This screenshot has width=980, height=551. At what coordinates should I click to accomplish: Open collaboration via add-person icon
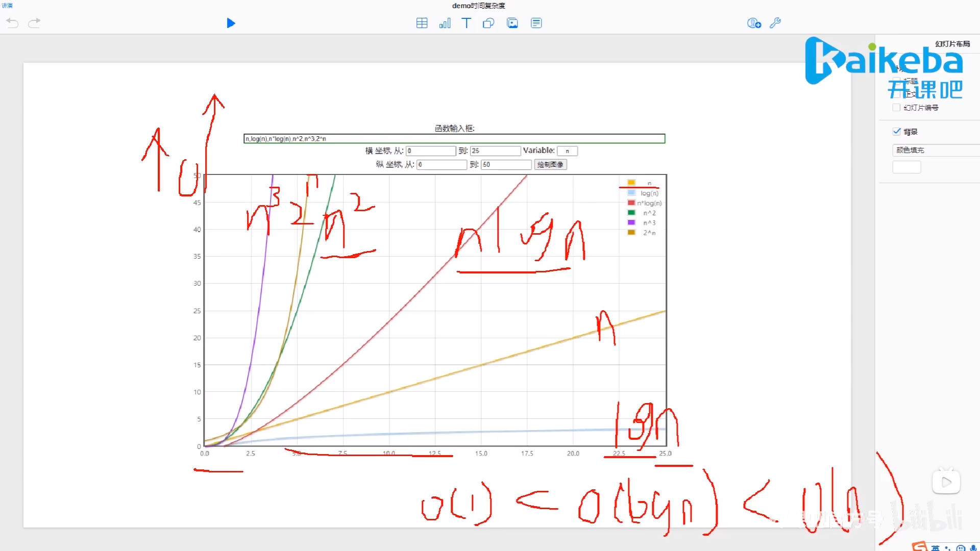coord(754,23)
